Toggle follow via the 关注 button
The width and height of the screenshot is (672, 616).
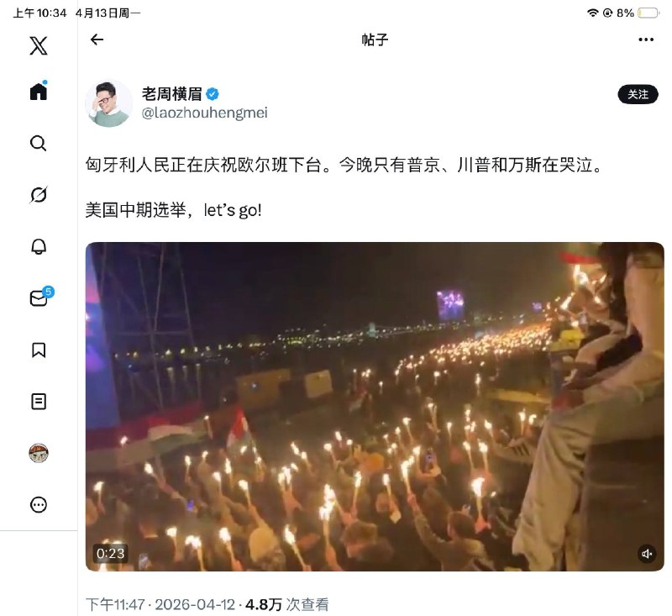coord(639,94)
